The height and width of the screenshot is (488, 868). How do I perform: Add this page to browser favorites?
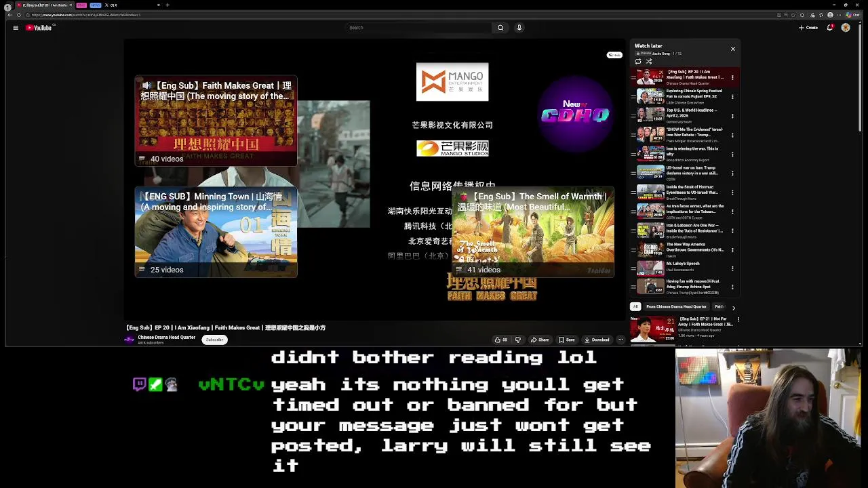point(793,15)
